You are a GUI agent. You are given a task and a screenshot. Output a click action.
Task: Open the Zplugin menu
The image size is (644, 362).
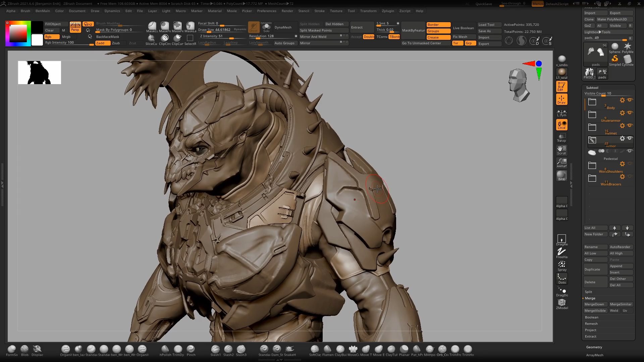pyautogui.click(x=388, y=11)
